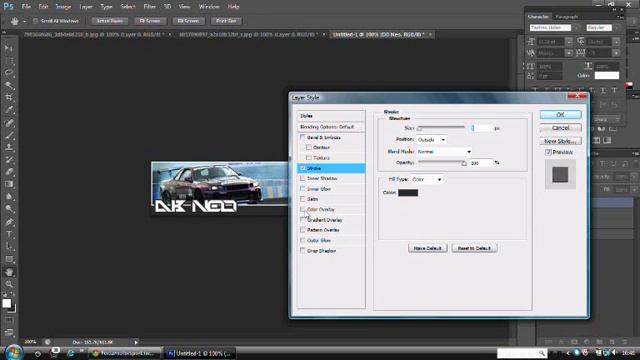Enable Color Overlay checkbox

pos(302,209)
